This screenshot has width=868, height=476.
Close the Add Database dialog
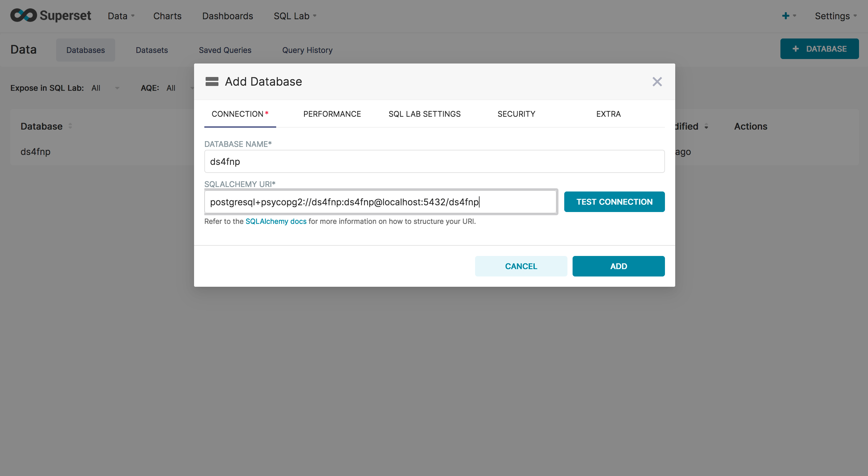coord(657,81)
